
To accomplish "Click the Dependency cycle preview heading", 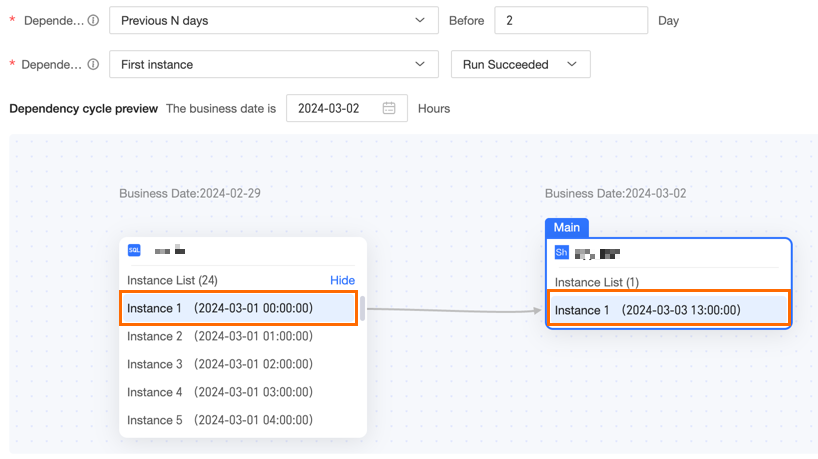I will (83, 108).
